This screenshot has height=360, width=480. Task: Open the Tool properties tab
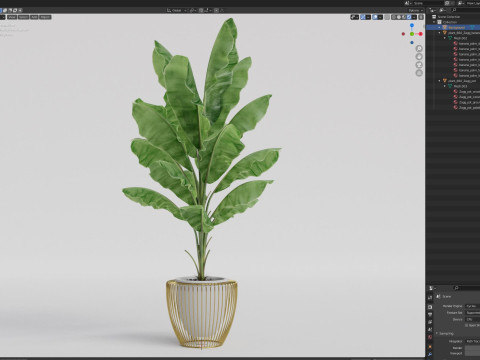pos(430,297)
